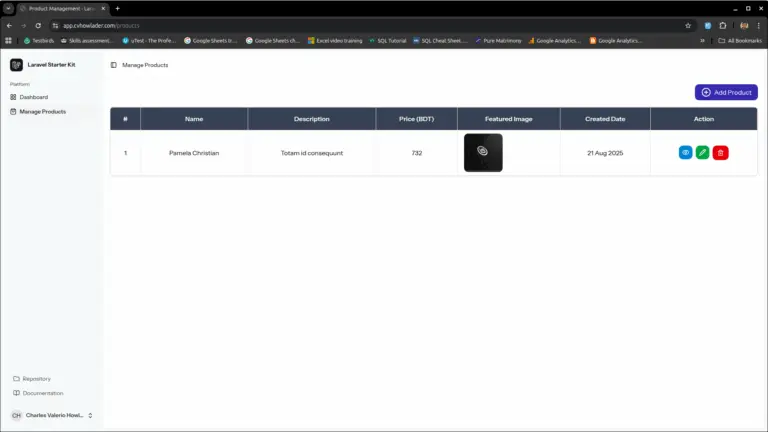Open the browser extensions puzzle icon
This screenshot has width=768, height=432.
pyautogui.click(x=723, y=25)
